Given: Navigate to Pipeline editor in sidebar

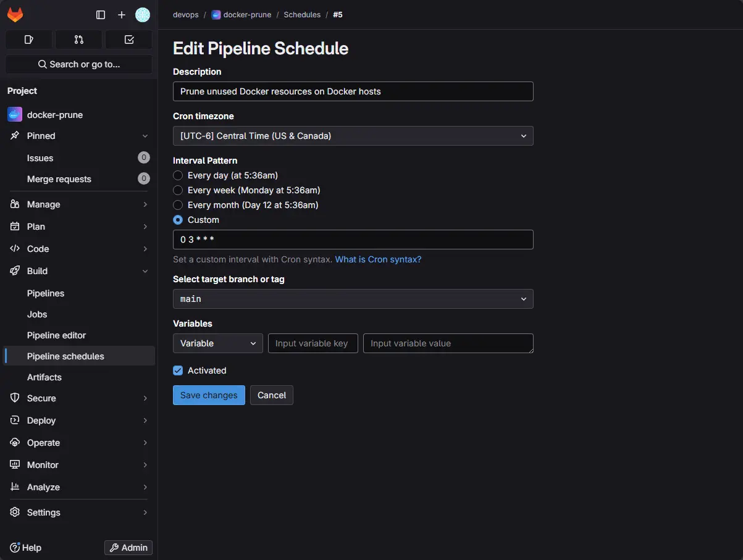Looking at the screenshot, I should tap(56, 335).
